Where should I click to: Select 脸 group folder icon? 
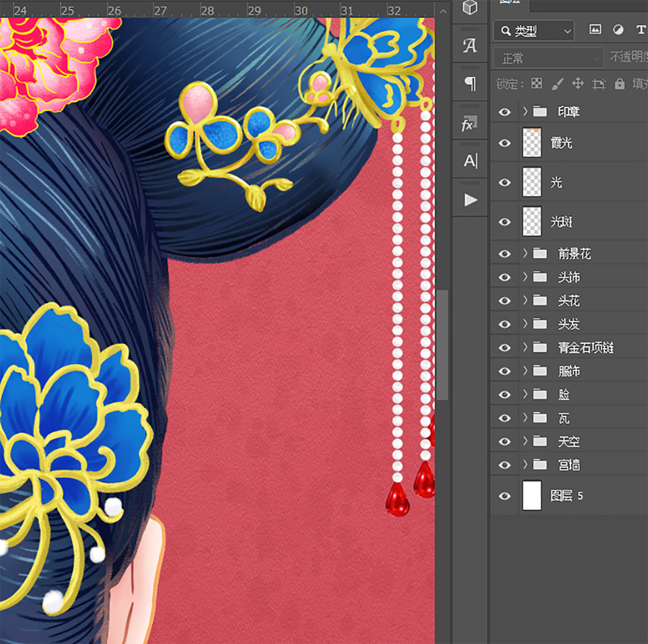coord(540,394)
